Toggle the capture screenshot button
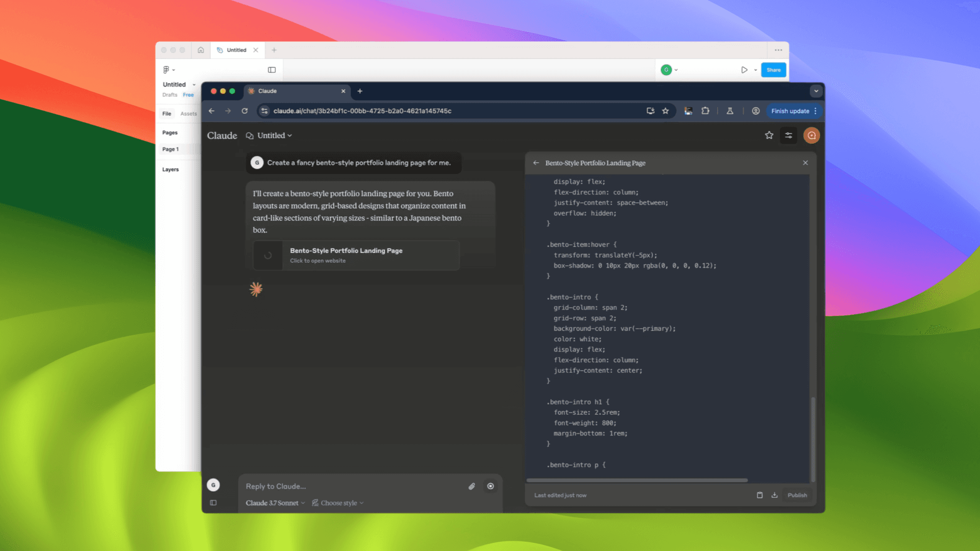The image size is (980, 551). pyautogui.click(x=491, y=486)
